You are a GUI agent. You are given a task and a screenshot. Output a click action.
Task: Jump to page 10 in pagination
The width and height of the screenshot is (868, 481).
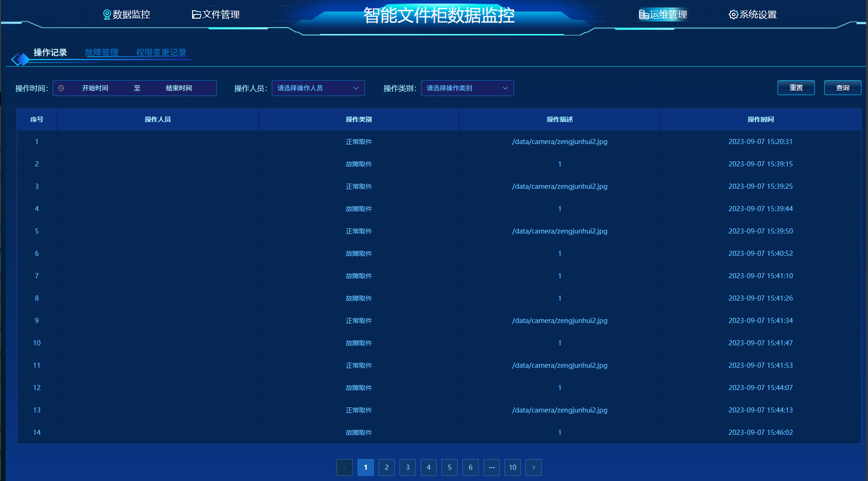tap(512, 467)
